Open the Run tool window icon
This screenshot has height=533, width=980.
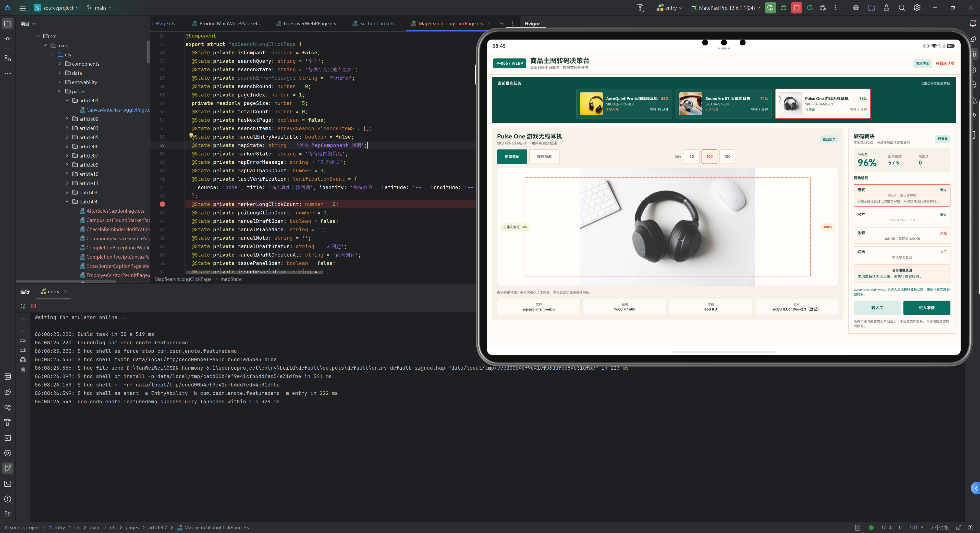pyautogui.click(x=8, y=468)
